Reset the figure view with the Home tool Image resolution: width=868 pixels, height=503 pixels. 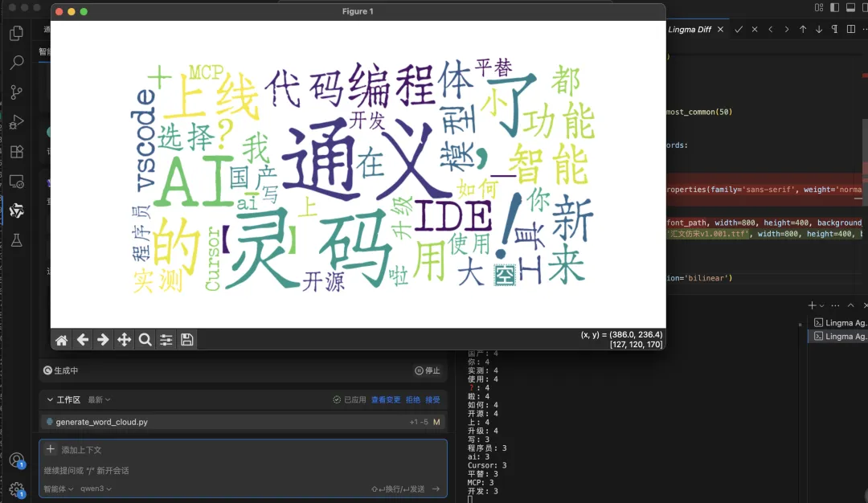[x=62, y=339]
